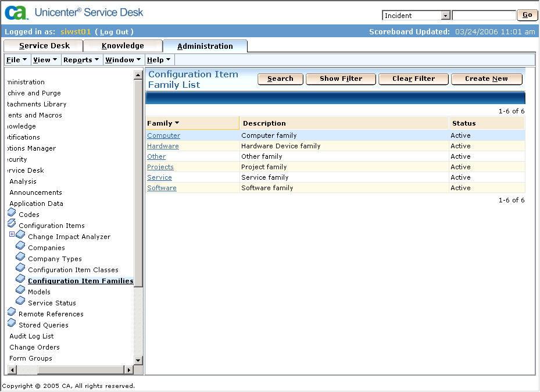Image resolution: width=540 pixels, height=392 pixels.
Task: Open the Reports menu
Action: coord(80,60)
